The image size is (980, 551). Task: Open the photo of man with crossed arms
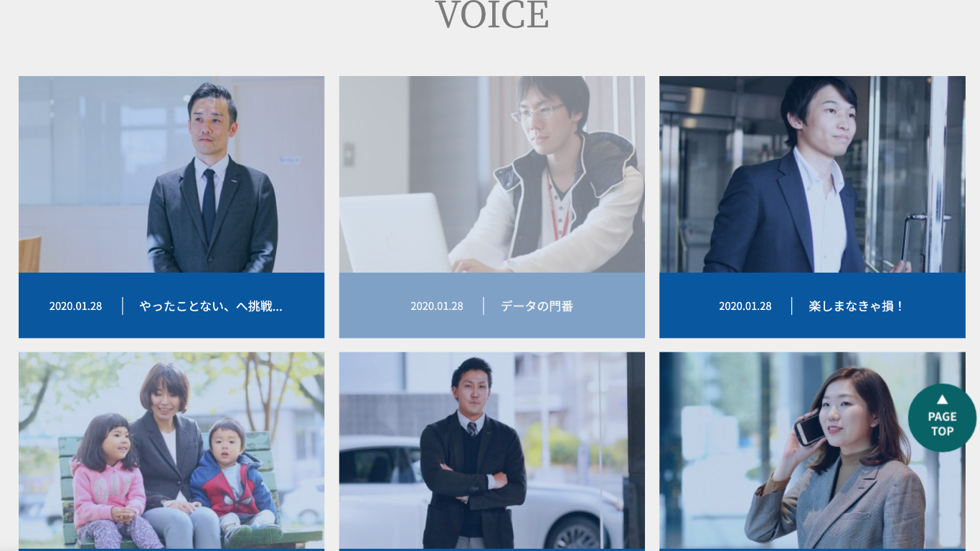pyautogui.click(x=492, y=451)
